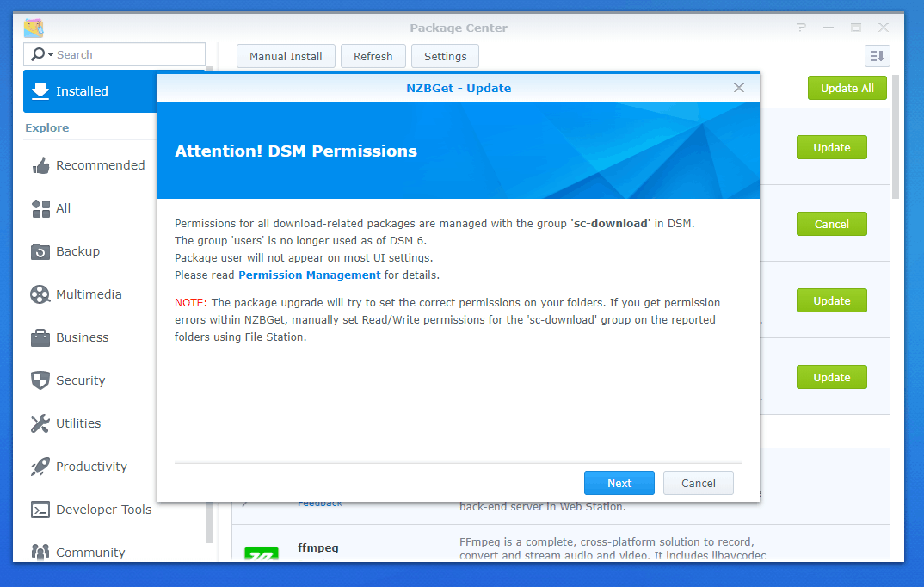Image resolution: width=924 pixels, height=587 pixels.
Task: Click the Business briefcase icon
Action: pos(40,337)
